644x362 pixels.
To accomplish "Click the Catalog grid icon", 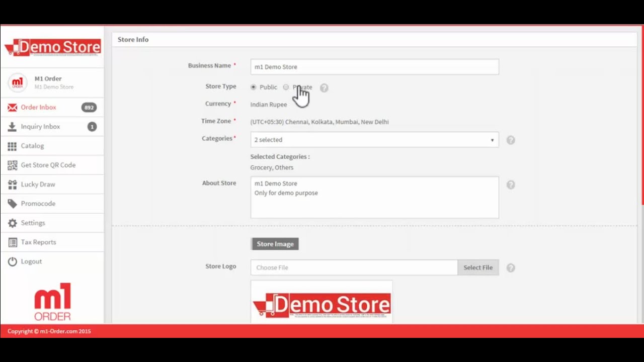I will coord(12,146).
